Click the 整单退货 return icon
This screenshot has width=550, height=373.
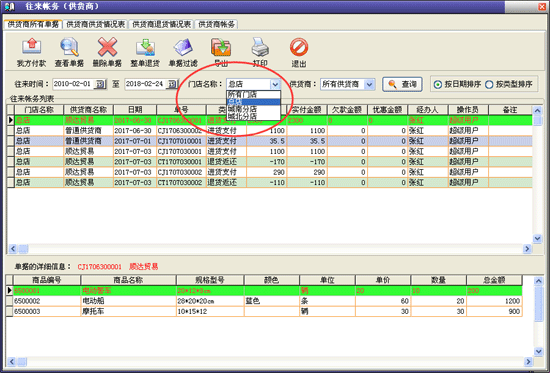coord(145,47)
